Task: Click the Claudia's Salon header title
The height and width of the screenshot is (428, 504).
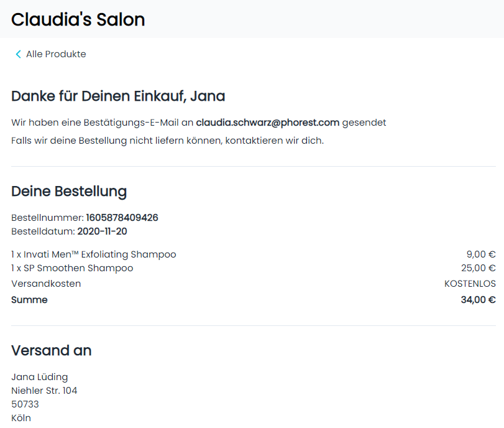Action: 78,19
